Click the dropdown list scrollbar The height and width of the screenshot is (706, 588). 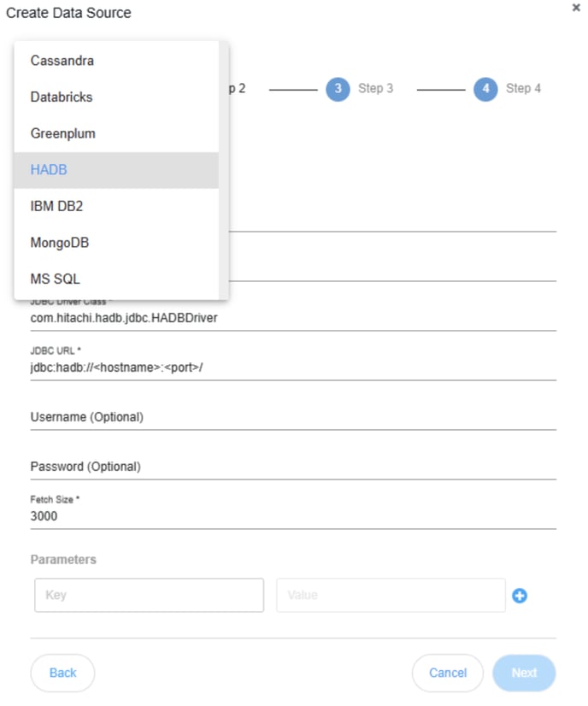click(223, 128)
